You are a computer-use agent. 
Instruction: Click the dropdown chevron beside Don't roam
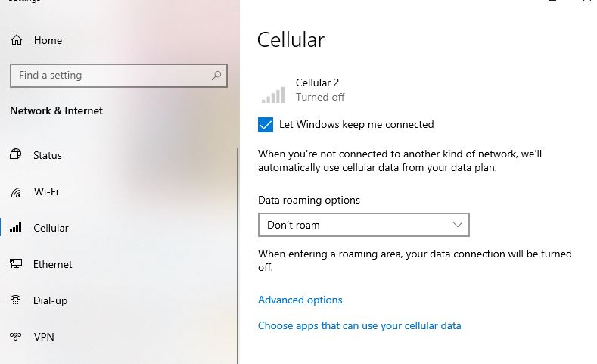pos(457,225)
